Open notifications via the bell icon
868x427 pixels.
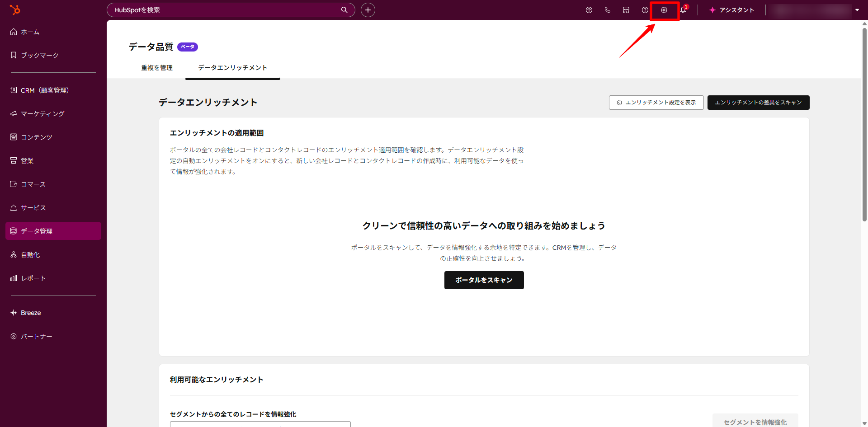(683, 10)
